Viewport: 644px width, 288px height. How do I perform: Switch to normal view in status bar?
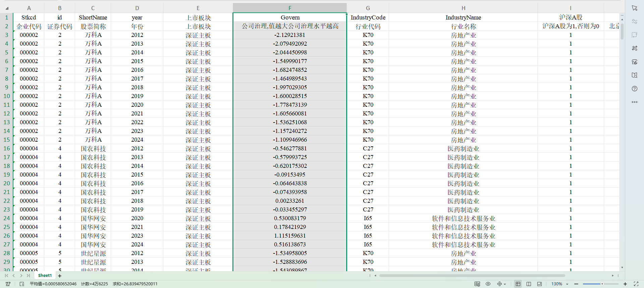pos(518,284)
